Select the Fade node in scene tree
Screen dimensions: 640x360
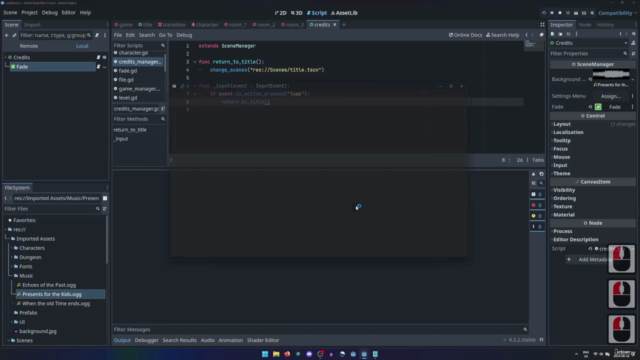(x=52, y=67)
